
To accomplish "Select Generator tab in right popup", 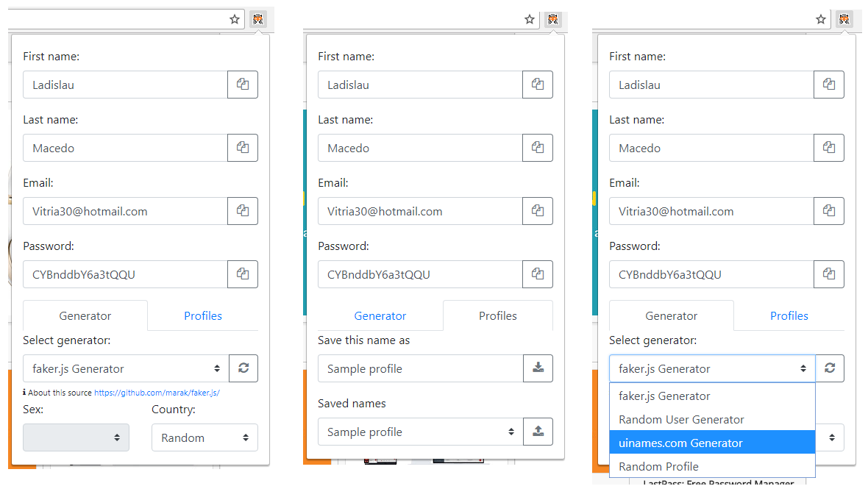I will pyautogui.click(x=672, y=315).
